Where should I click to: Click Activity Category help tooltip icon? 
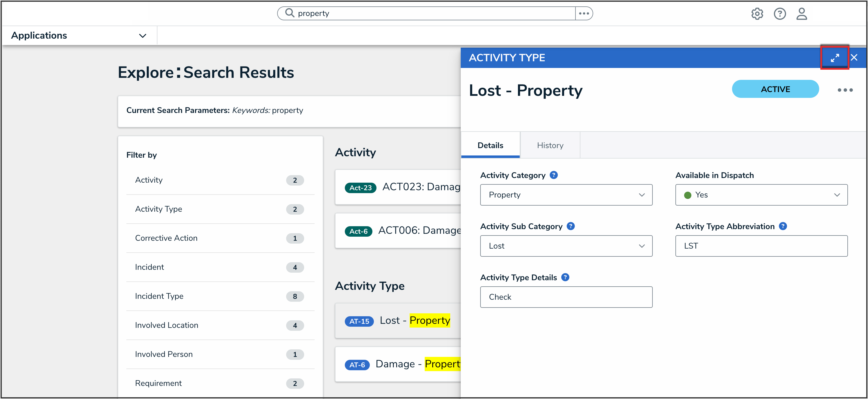(553, 175)
